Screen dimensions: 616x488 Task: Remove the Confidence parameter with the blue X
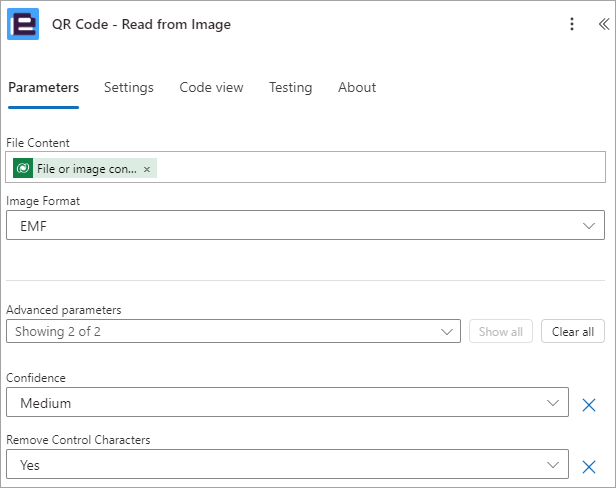588,405
